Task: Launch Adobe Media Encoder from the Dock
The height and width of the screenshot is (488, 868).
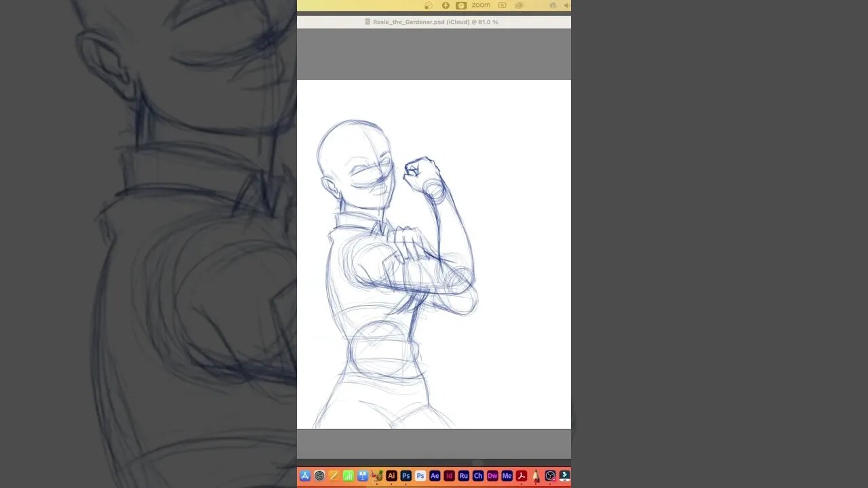Action: click(x=507, y=476)
